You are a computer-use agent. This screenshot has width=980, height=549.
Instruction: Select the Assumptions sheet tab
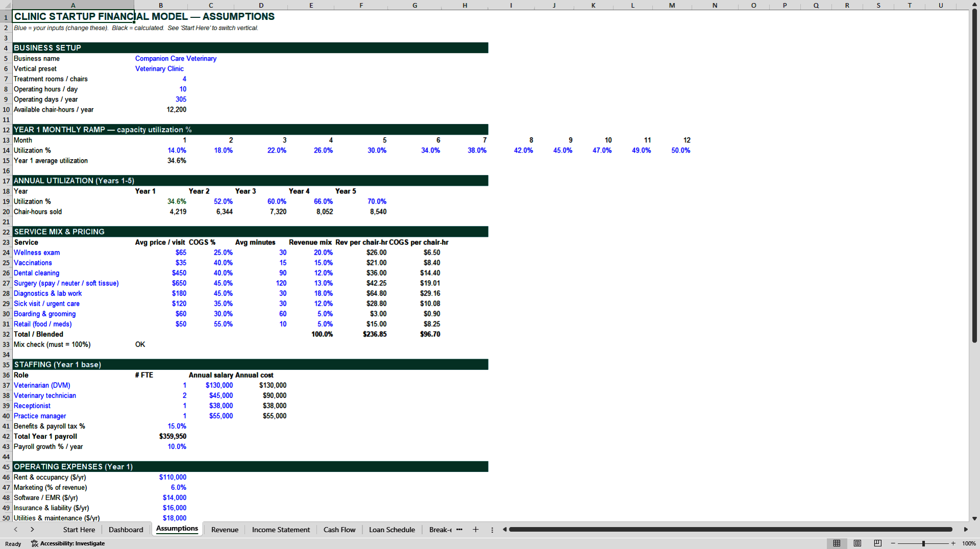[177, 529]
